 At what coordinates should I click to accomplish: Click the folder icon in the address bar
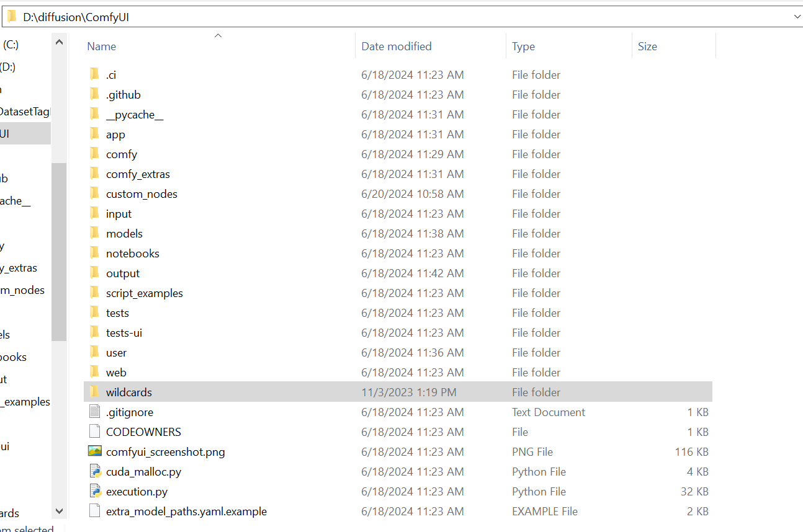coord(11,17)
